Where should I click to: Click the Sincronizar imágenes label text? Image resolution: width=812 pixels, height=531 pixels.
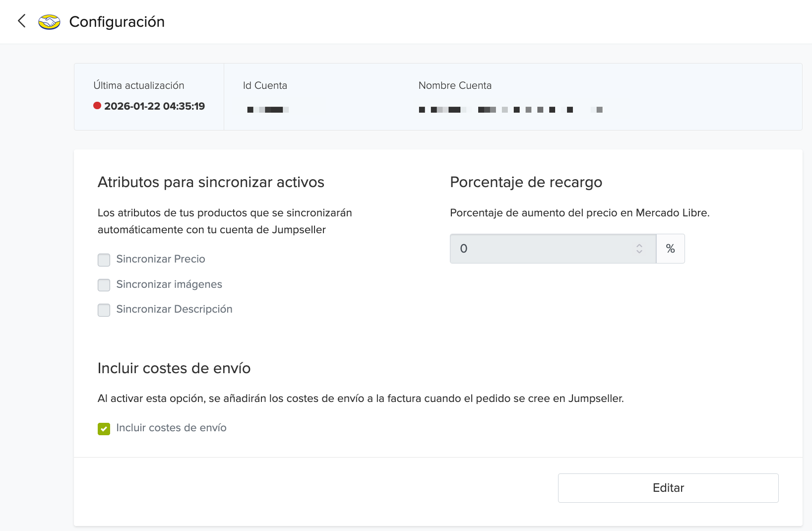169,284
